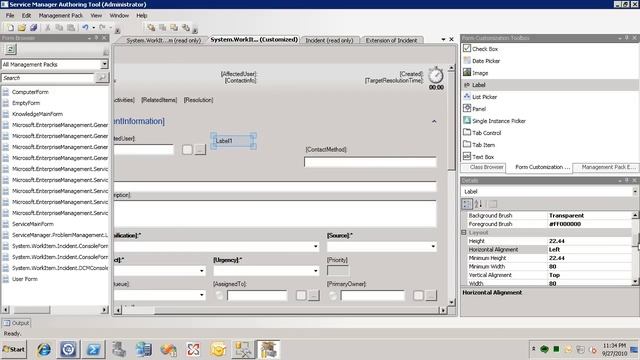This screenshot has width=640, height=360.
Task: Switch to the Form Customization tab
Action: pos(542,167)
